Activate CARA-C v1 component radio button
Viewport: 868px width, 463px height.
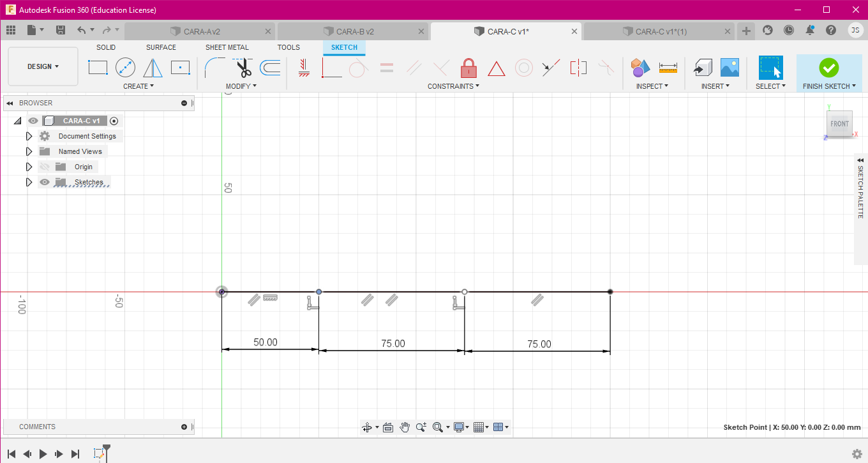coord(114,121)
